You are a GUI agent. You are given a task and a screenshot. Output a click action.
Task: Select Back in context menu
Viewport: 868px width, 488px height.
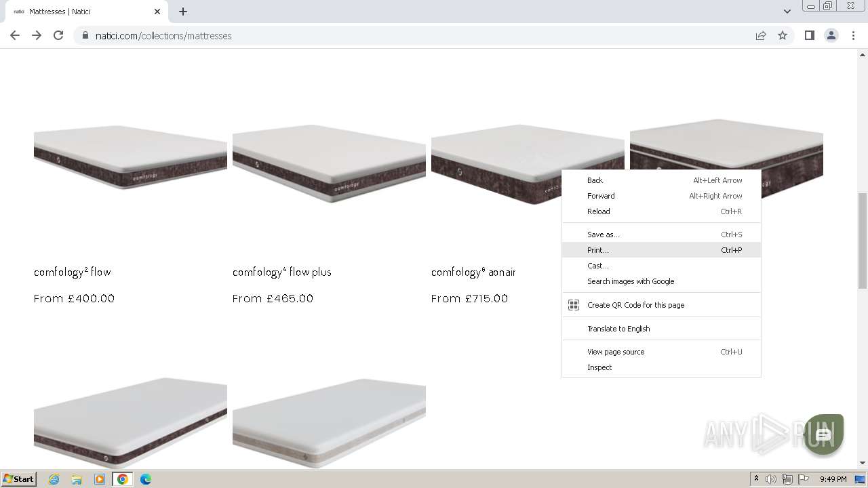click(x=661, y=180)
